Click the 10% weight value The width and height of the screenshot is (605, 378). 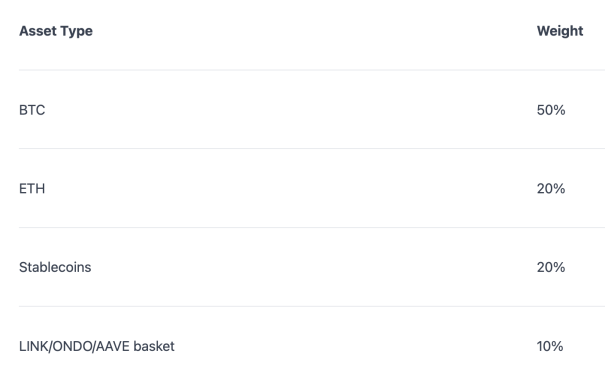coord(550,346)
